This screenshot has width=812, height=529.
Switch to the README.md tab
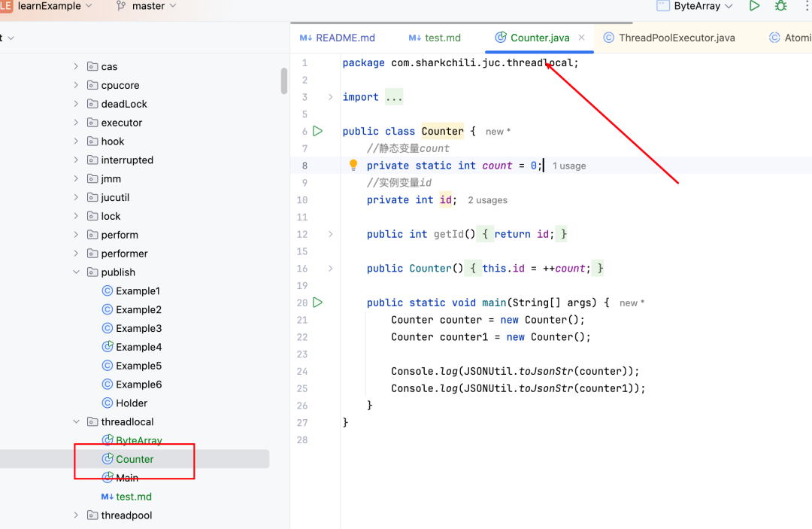tap(337, 38)
